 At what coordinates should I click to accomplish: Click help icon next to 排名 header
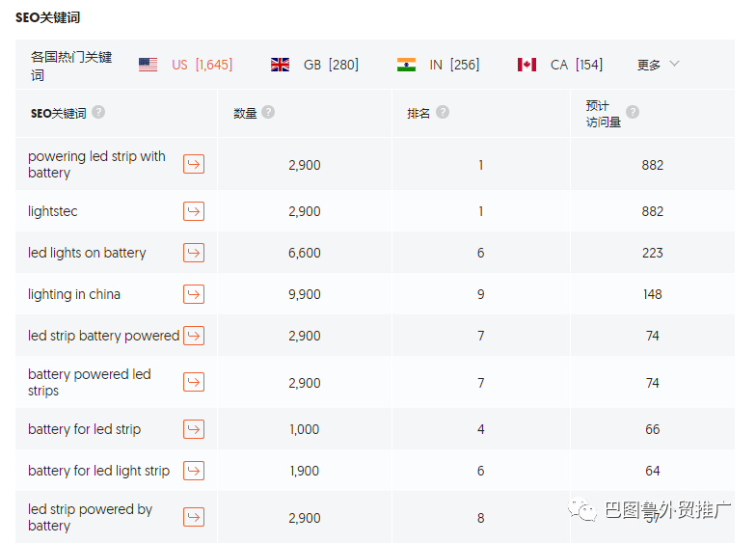[443, 112]
